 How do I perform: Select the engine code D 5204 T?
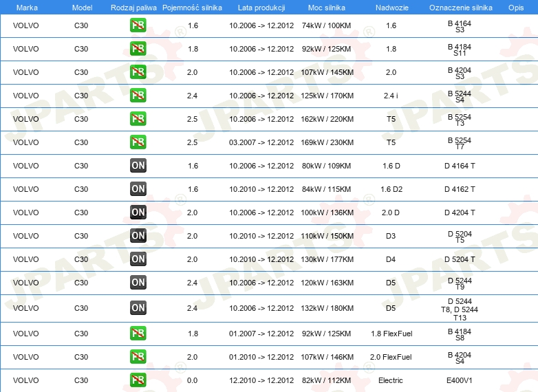[x=460, y=259]
